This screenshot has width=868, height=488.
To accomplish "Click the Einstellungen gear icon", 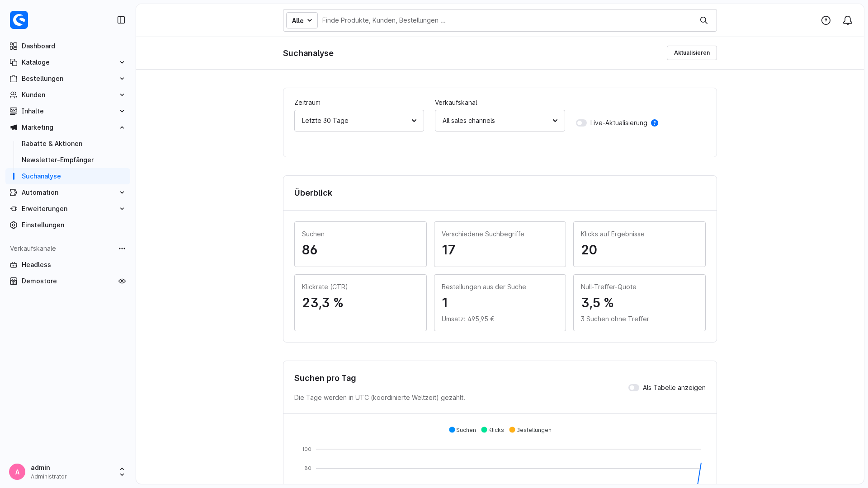I will pyautogui.click(x=14, y=225).
